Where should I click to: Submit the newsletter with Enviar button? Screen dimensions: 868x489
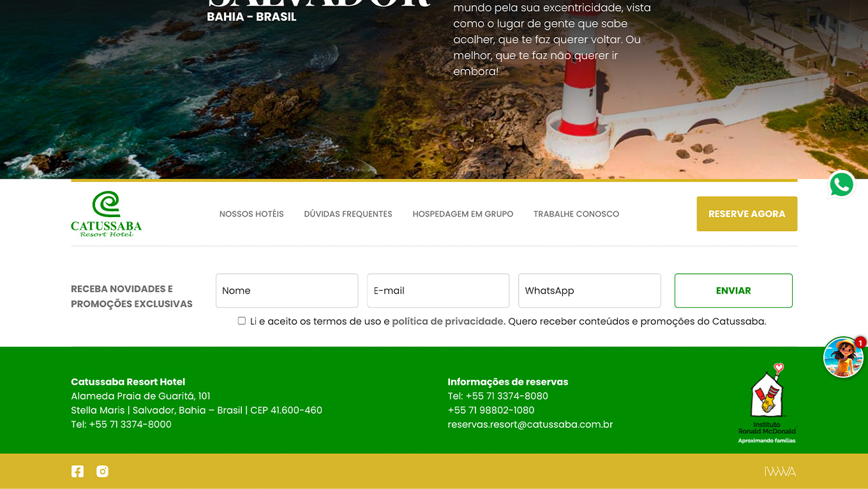coord(733,290)
